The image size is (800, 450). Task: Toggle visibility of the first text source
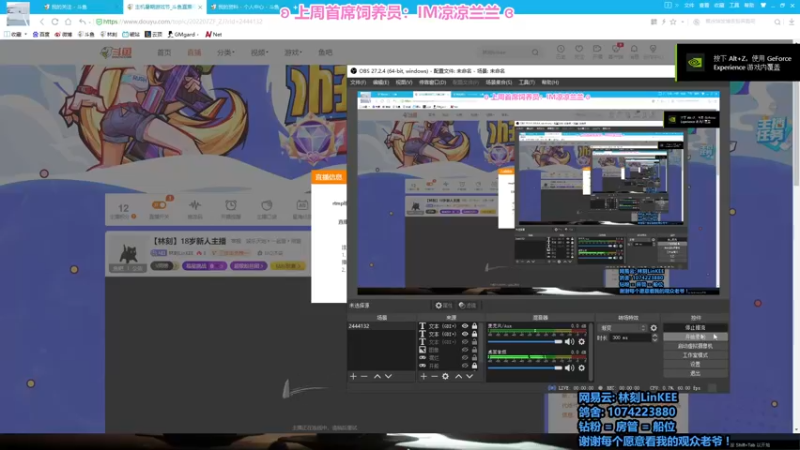coord(465,326)
